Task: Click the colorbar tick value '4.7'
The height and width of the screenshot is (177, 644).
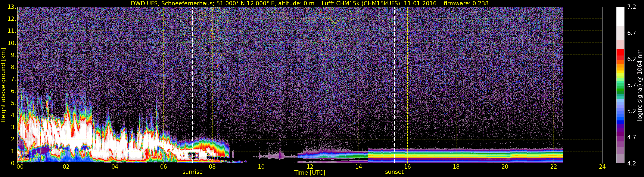Action: point(632,137)
